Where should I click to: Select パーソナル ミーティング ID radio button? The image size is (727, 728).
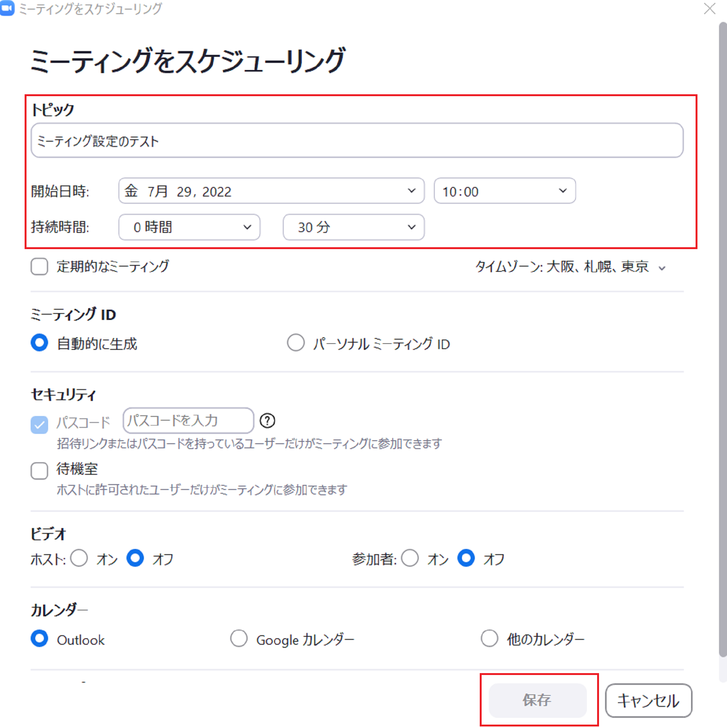(296, 343)
